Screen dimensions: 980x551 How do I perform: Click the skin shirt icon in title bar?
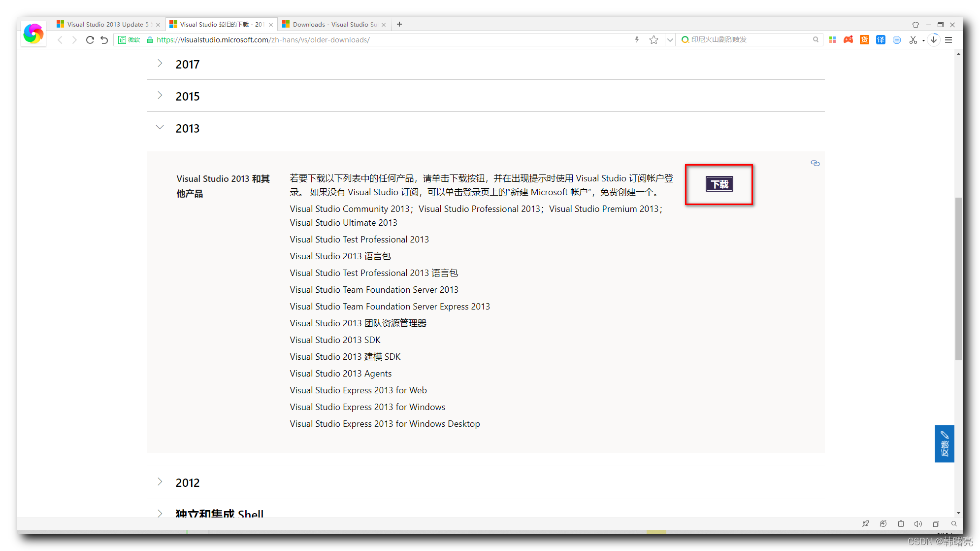click(x=915, y=25)
